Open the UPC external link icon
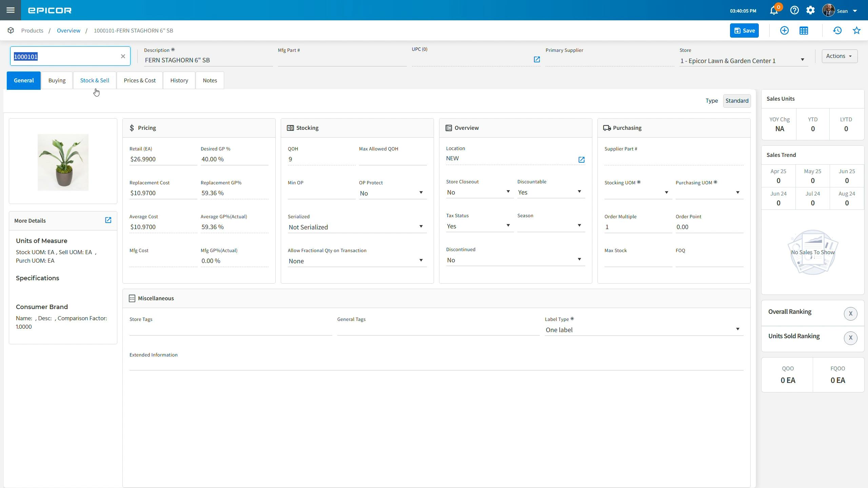The width and height of the screenshot is (868, 488). tap(537, 59)
